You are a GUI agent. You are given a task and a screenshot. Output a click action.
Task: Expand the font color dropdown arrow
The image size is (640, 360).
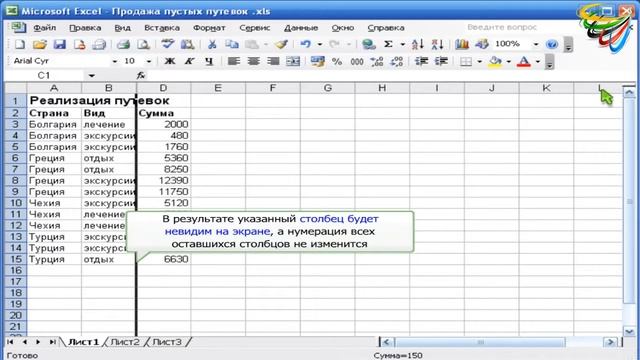(x=538, y=61)
